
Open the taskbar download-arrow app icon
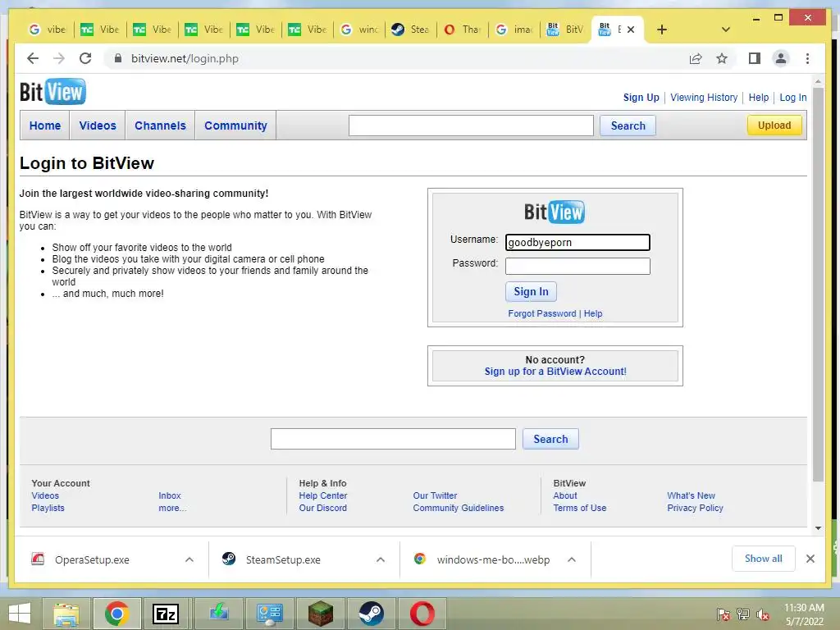[x=218, y=614]
